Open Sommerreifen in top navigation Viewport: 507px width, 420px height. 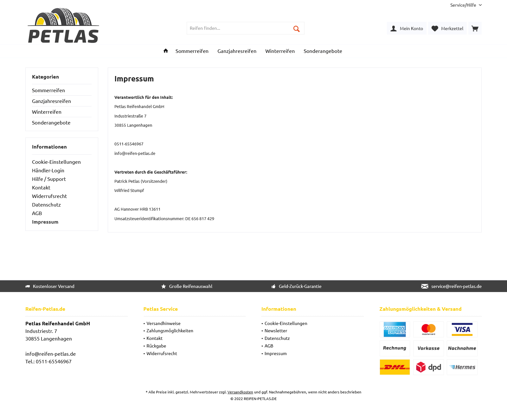(x=192, y=51)
